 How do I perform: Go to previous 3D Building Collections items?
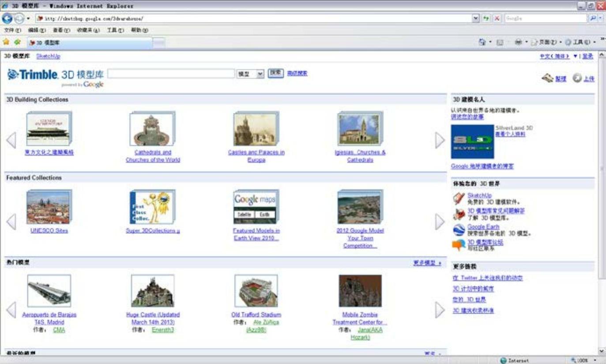pyautogui.click(x=11, y=140)
